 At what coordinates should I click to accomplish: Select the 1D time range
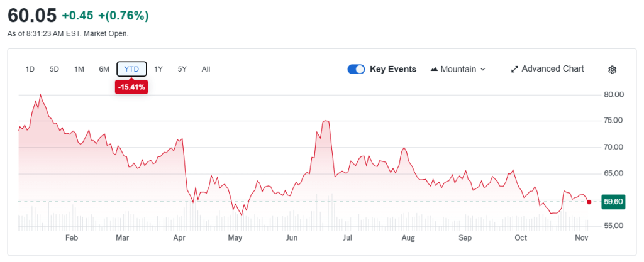pos(30,69)
